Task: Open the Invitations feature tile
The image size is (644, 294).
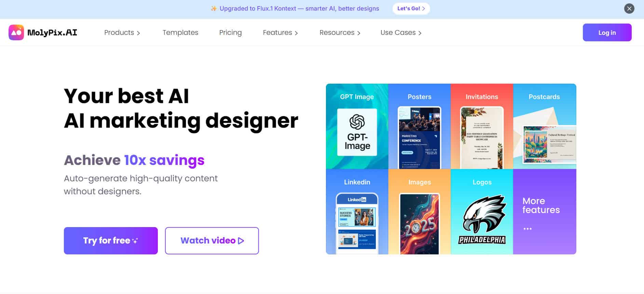Action: pyautogui.click(x=482, y=126)
